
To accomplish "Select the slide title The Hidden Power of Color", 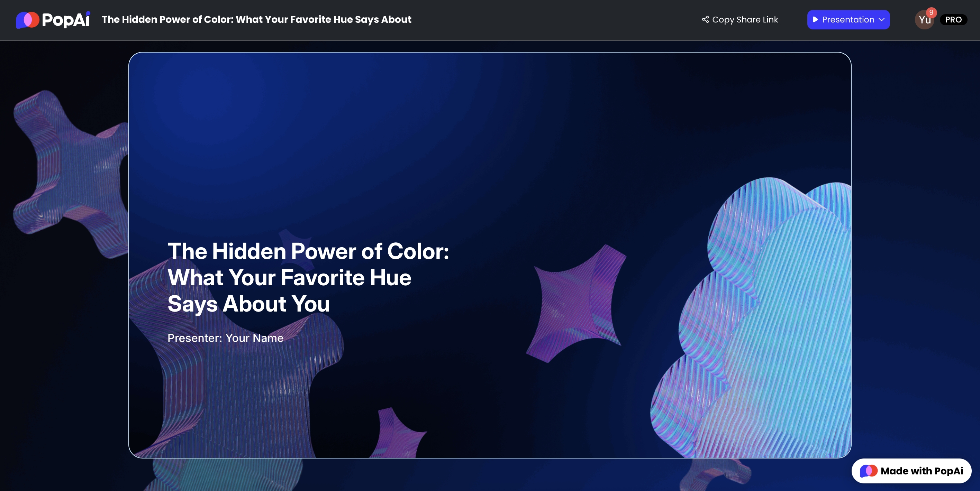I will 308,277.
